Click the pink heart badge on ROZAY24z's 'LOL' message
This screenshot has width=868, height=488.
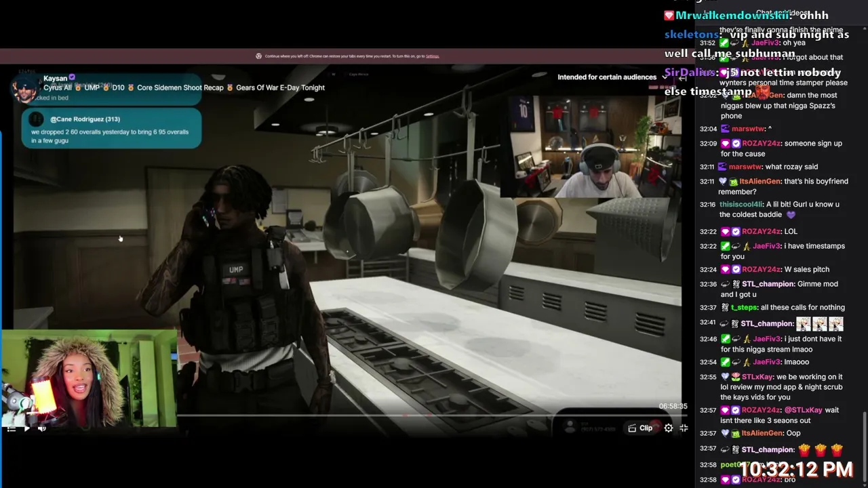pyautogui.click(x=725, y=232)
